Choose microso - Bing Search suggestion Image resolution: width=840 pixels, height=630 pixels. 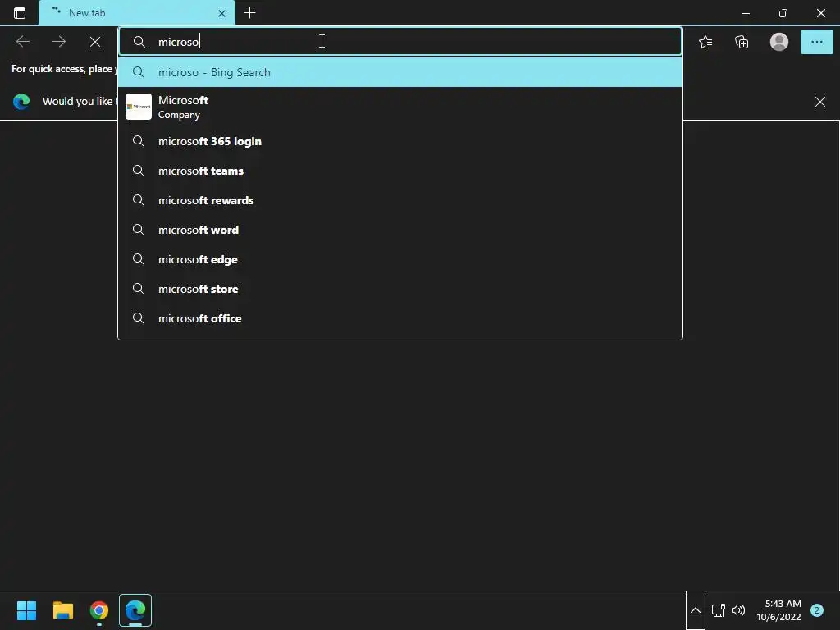tap(400, 72)
